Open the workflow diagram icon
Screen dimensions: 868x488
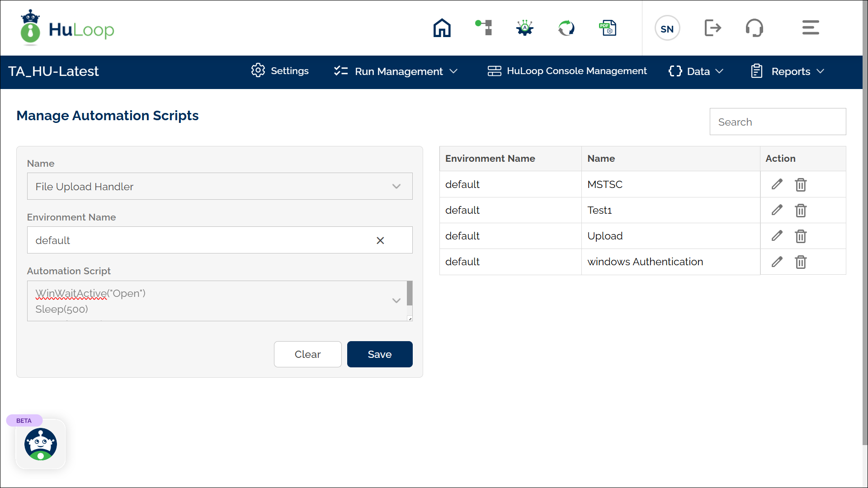coord(484,28)
